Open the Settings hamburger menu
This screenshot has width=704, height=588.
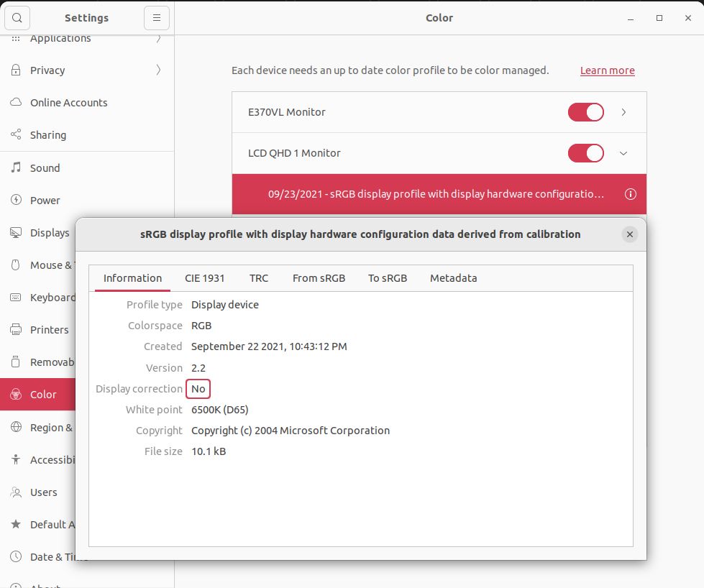click(157, 18)
